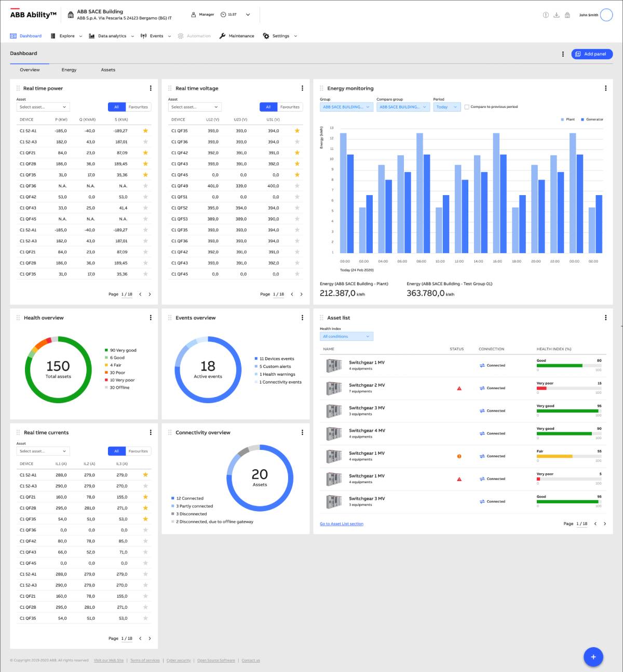The image size is (623, 672).
Task: Enable Compare to previous period checkbox
Action: point(467,107)
